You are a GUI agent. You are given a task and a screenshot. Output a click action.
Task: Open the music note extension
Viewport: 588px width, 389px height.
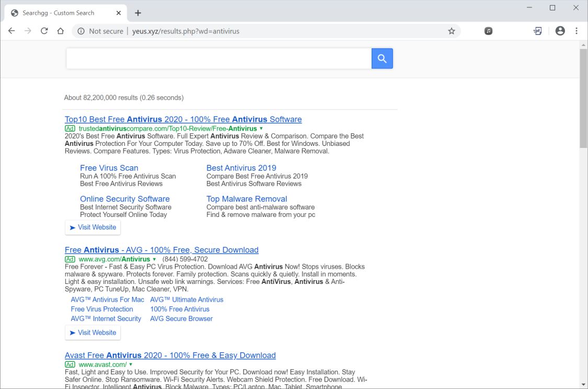point(488,31)
